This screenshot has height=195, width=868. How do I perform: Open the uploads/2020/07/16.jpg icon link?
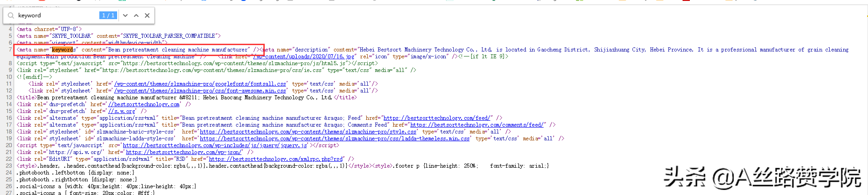click(304, 56)
